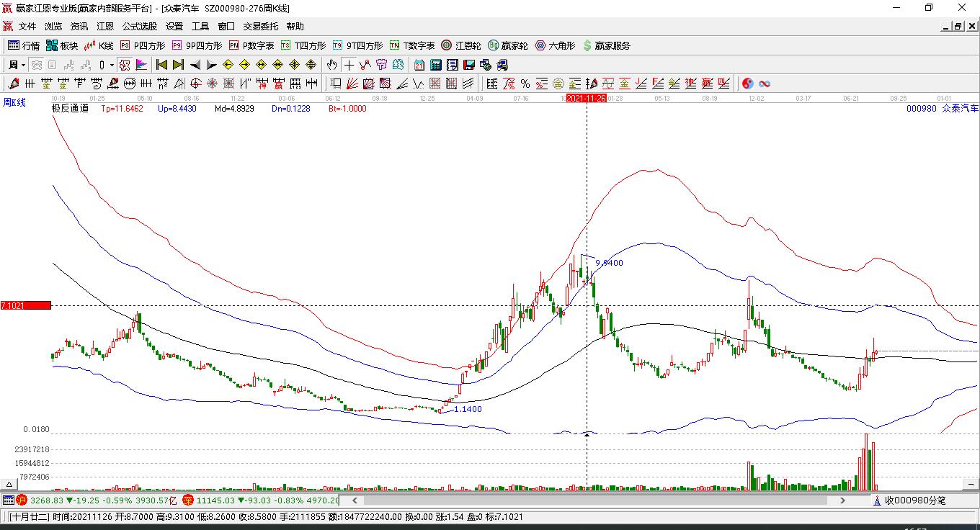The image size is (980, 530).
Task: Click the infinity loop icon
Action: pos(765,84)
